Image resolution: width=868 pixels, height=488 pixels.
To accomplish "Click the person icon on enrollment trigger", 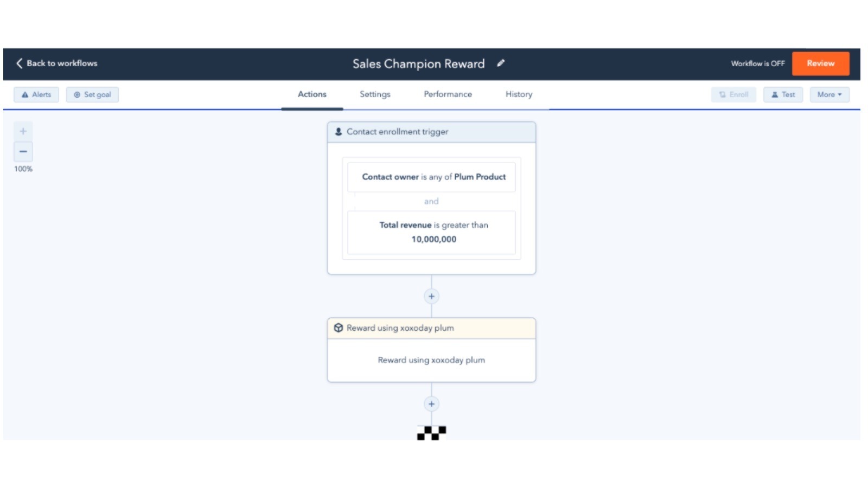I will [339, 132].
